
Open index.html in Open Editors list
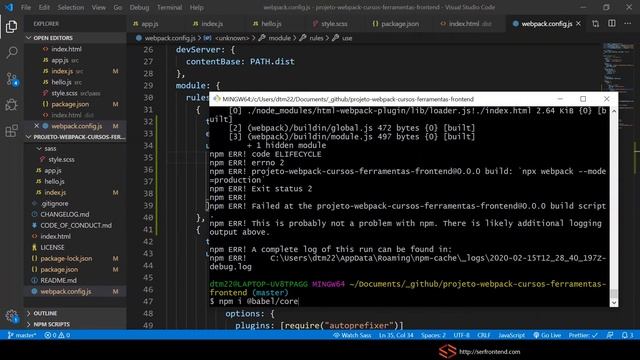[66, 49]
